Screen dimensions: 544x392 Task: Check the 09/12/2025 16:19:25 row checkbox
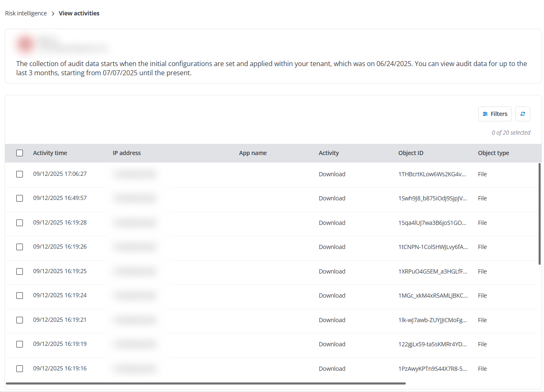(20, 271)
